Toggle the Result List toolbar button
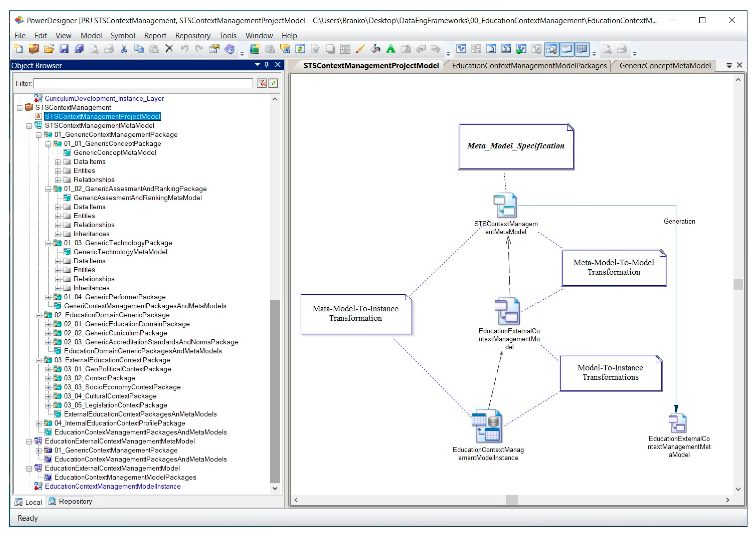 tap(582, 49)
